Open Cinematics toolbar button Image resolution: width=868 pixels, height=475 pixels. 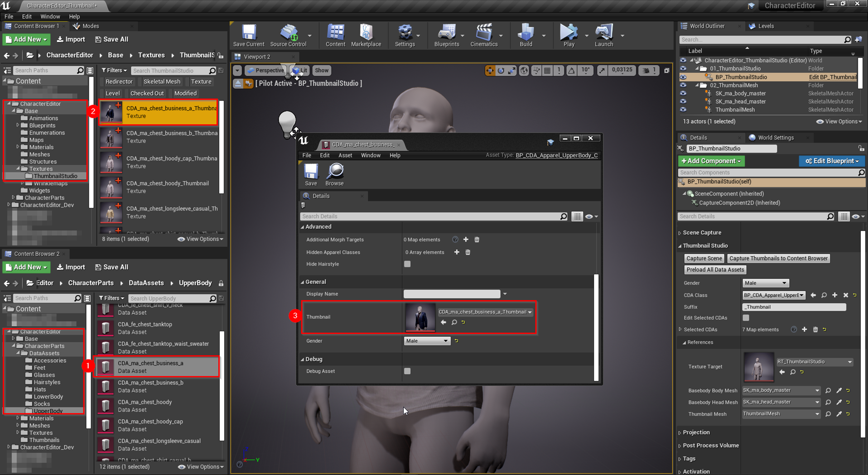(x=484, y=35)
